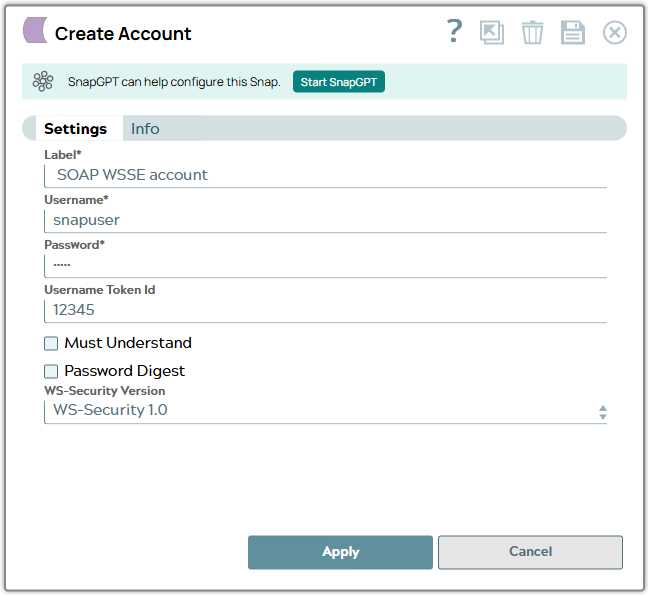The image size is (648, 595).
Task: Open the WS-Security Version dropdown
Action: click(x=325, y=412)
